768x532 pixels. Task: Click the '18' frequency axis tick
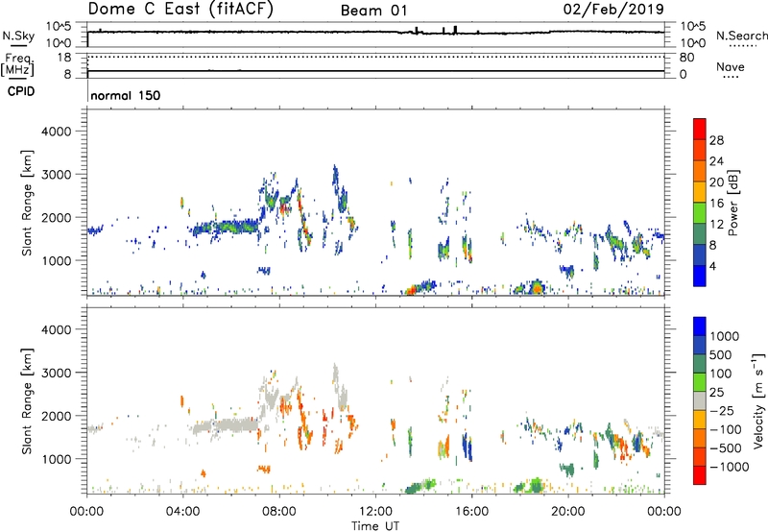tap(64, 58)
